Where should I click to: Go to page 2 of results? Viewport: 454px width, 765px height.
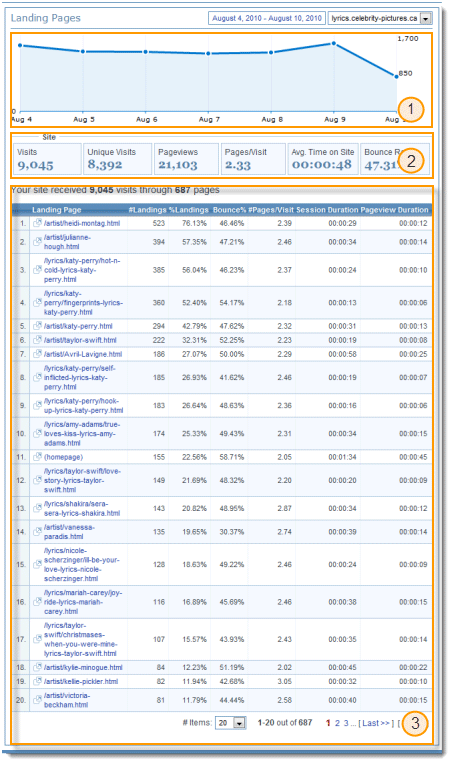(x=337, y=723)
